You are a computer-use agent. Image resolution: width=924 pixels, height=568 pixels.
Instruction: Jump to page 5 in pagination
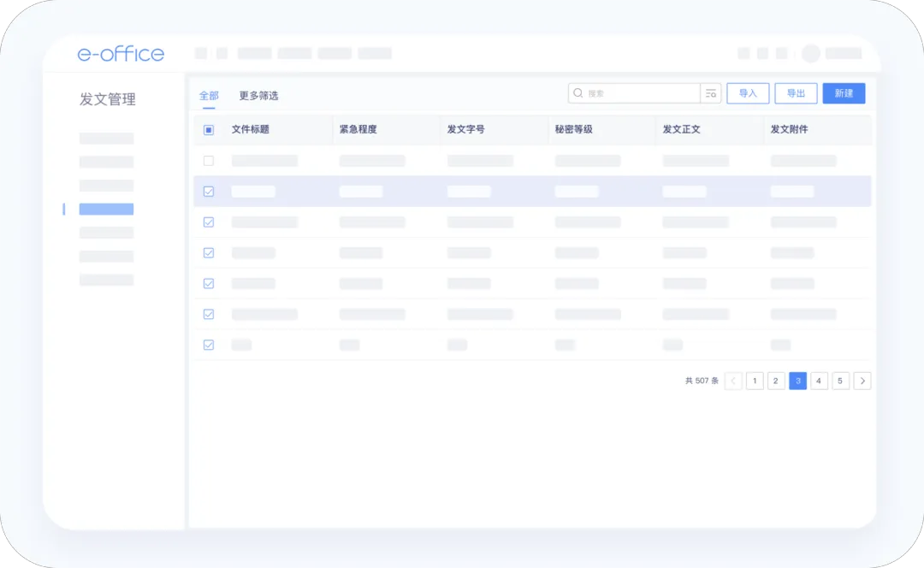tap(841, 381)
